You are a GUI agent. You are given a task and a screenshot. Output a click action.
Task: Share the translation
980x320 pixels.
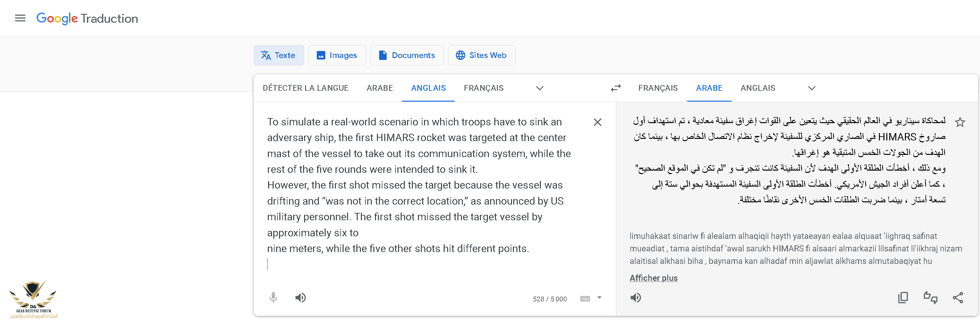tap(958, 298)
